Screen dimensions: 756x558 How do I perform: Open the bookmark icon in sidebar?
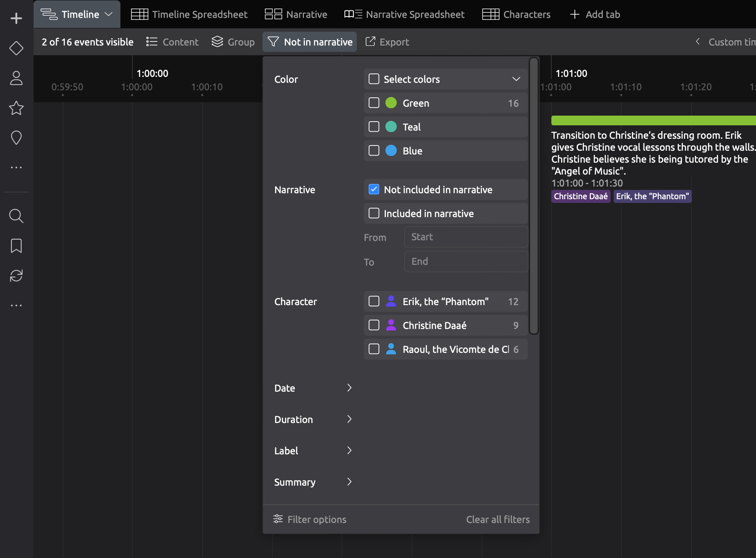point(16,246)
